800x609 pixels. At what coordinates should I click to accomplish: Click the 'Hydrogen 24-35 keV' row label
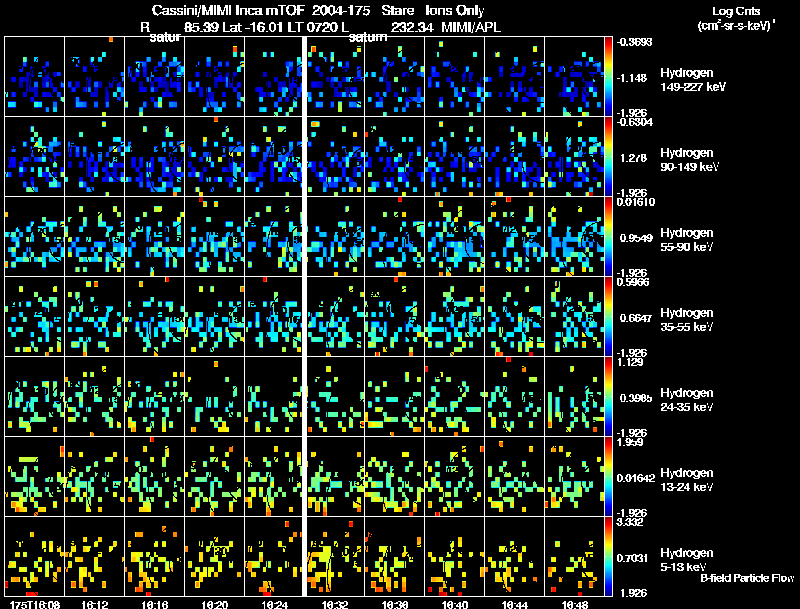687,400
